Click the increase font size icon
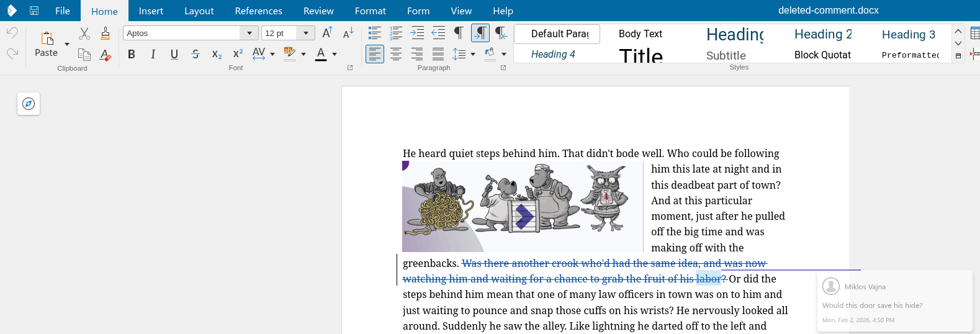This screenshot has width=980, height=334. (327, 33)
